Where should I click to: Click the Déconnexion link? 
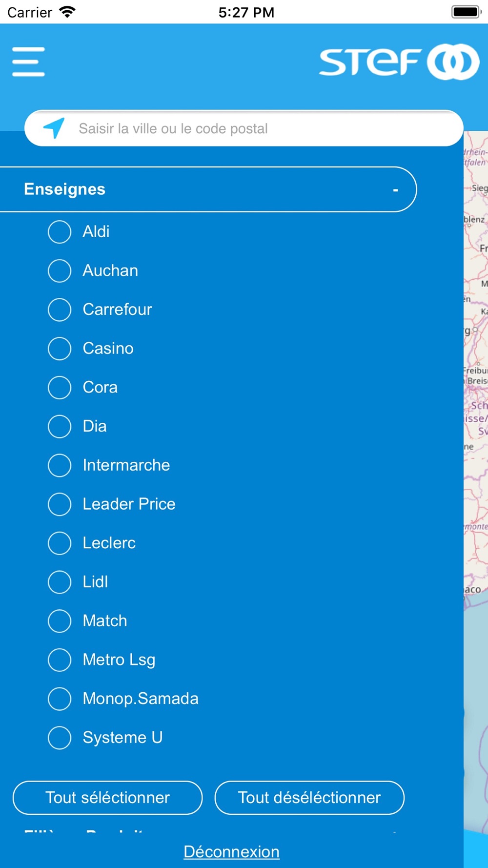(232, 852)
